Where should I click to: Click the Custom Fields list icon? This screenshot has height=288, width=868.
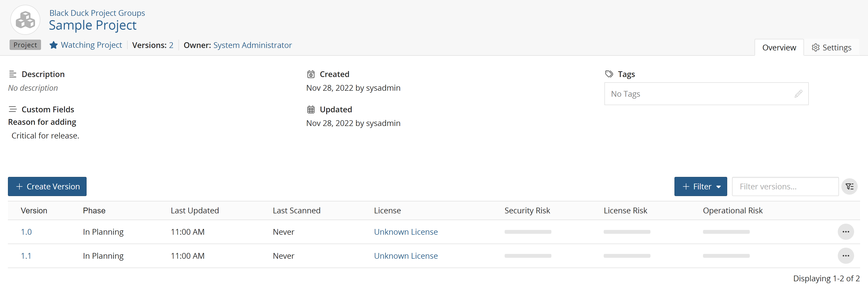coord(12,109)
